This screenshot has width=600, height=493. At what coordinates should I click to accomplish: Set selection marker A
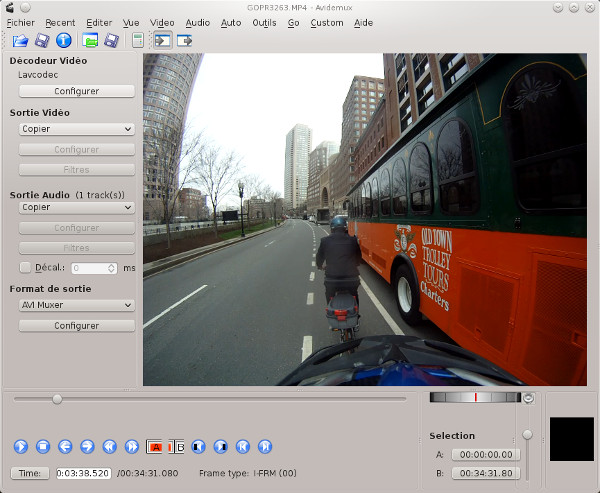tap(156, 446)
